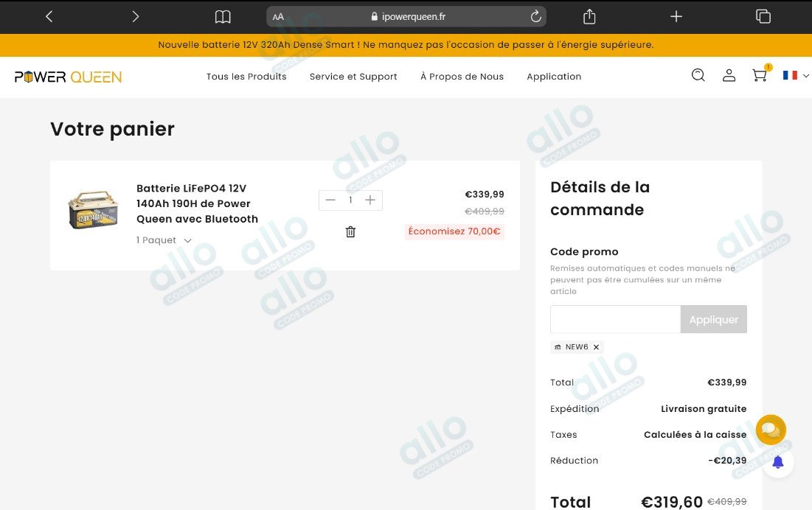
Task: Open the shopping cart icon
Action: tap(760, 75)
